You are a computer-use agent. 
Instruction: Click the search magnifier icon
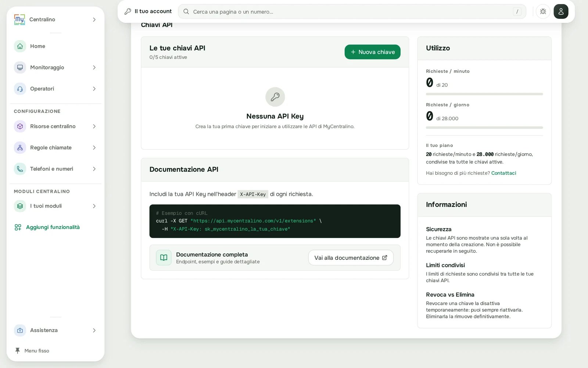coord(186,12)
